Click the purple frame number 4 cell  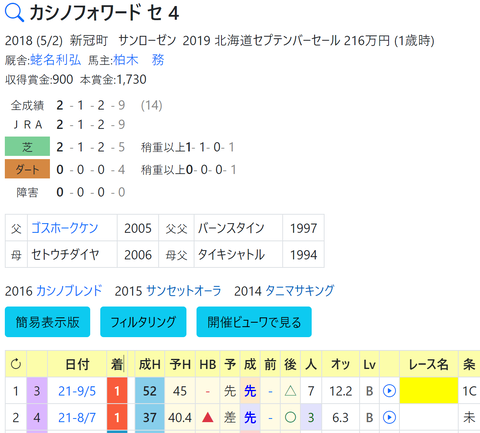click(37, 417)
